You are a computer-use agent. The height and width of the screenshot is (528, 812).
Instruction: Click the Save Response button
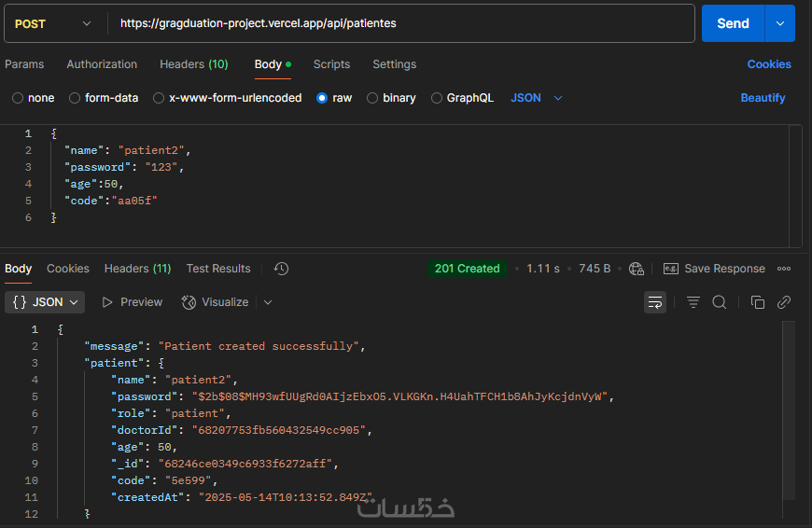point(715,269)
